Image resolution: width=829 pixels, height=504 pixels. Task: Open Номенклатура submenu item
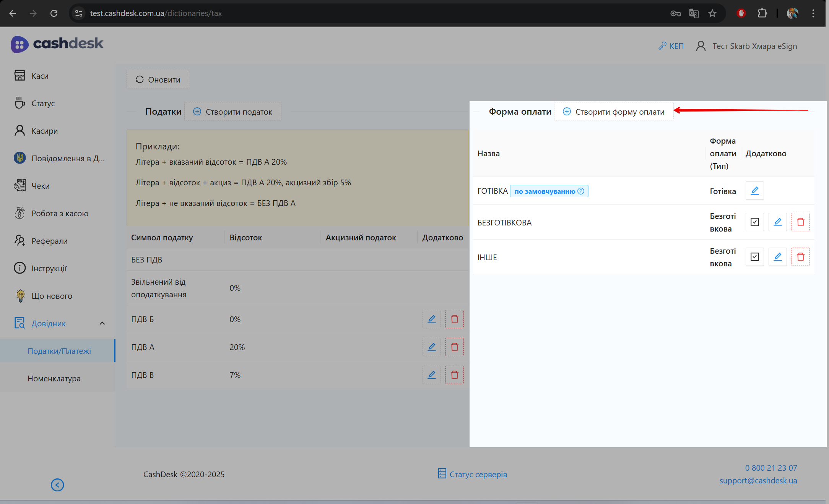[x=54, y=378]
